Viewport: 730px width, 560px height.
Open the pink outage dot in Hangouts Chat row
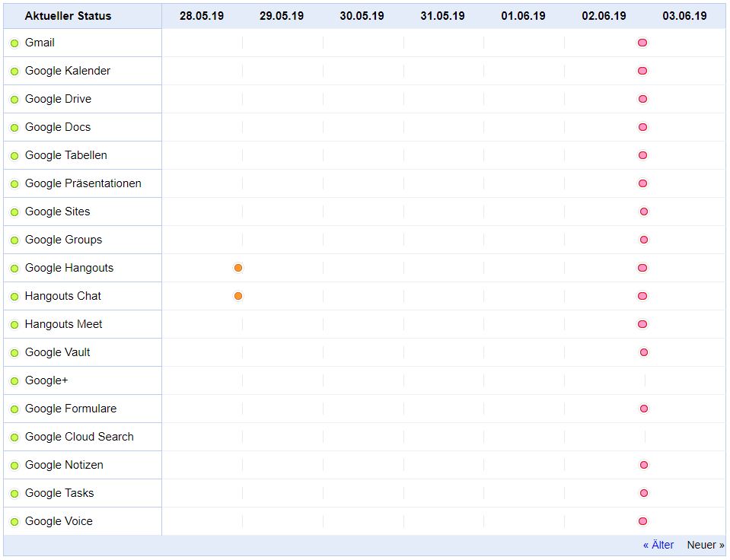pyautogui.click(x=642, y=296)
